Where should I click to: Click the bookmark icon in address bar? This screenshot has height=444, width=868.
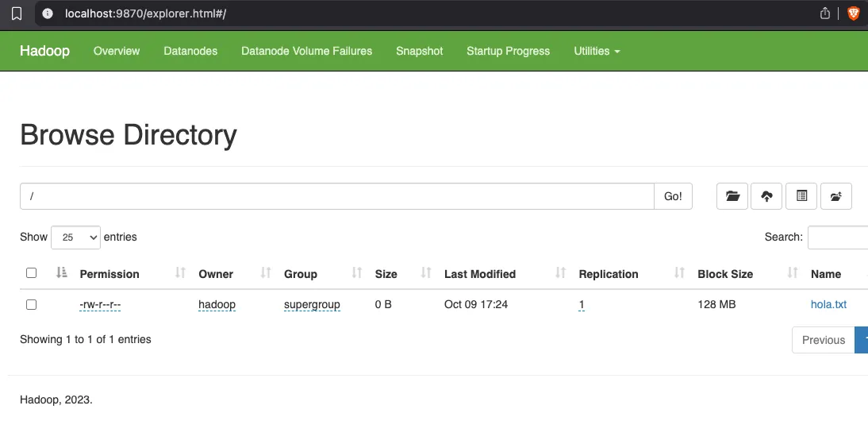(16, 14)
